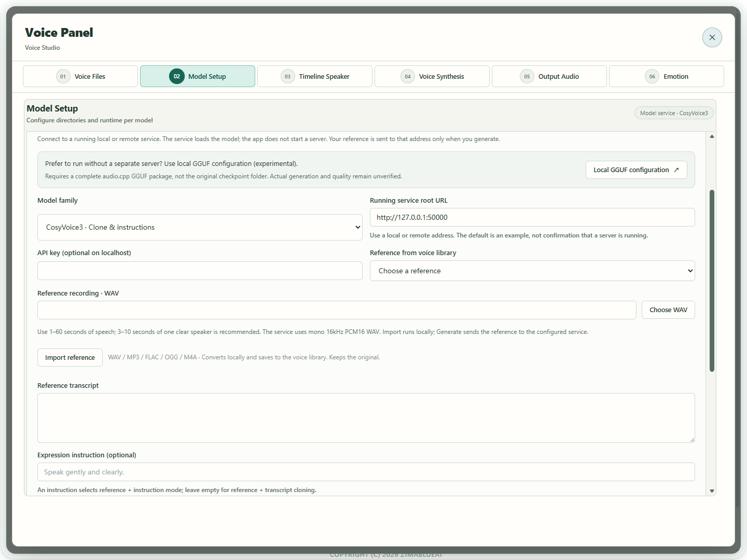Focus the Running service root URL field

[532, 217]
